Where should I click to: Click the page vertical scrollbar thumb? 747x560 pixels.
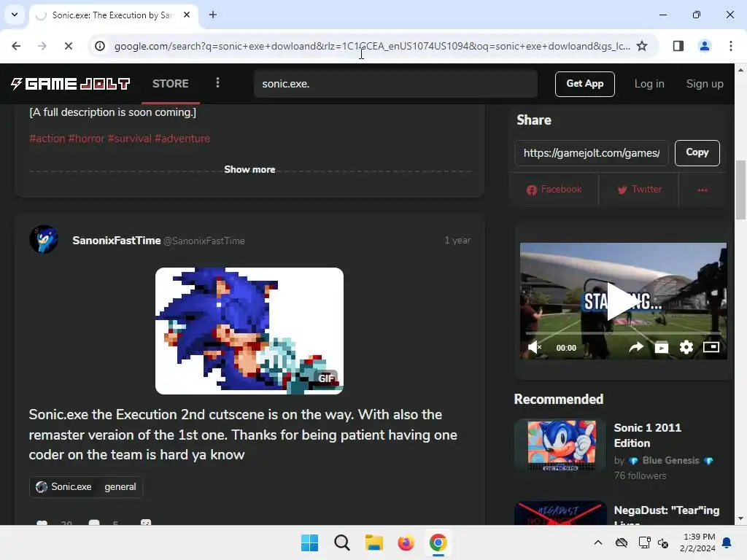click(740, 190)
